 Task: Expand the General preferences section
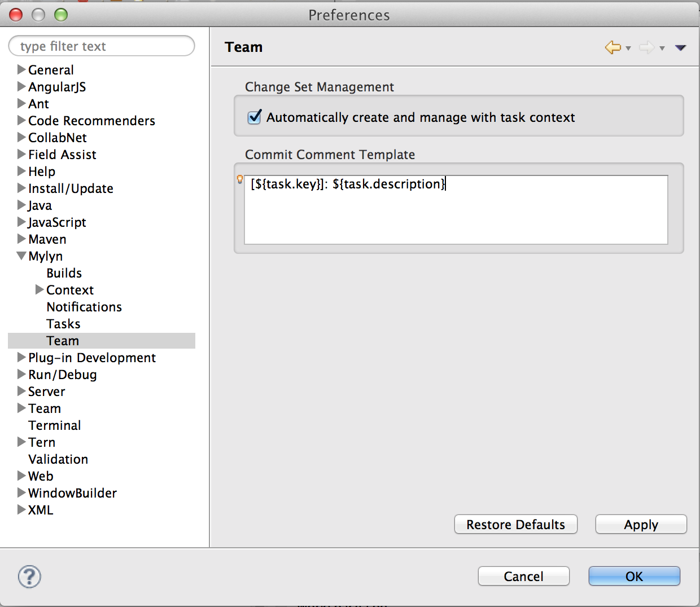[21, 70]
